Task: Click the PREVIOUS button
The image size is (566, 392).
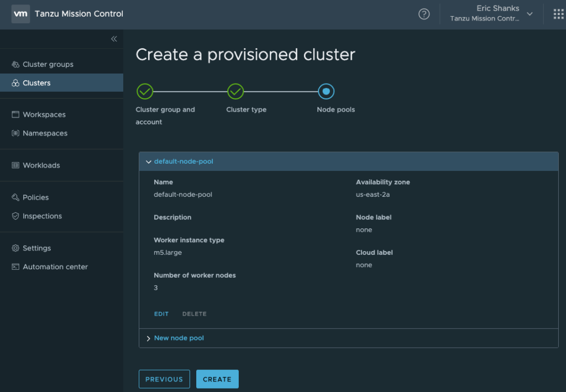Action: point(164,379)
